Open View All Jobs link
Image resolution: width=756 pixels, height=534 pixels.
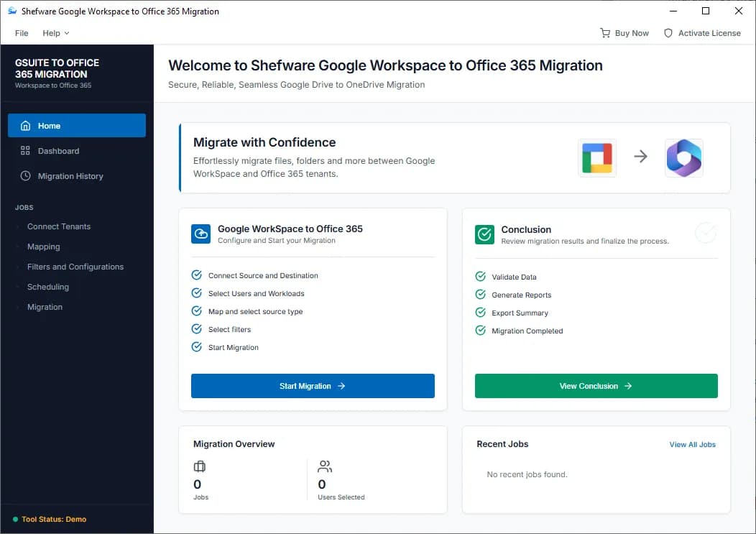pyautogui.click(x=692, y=444)
